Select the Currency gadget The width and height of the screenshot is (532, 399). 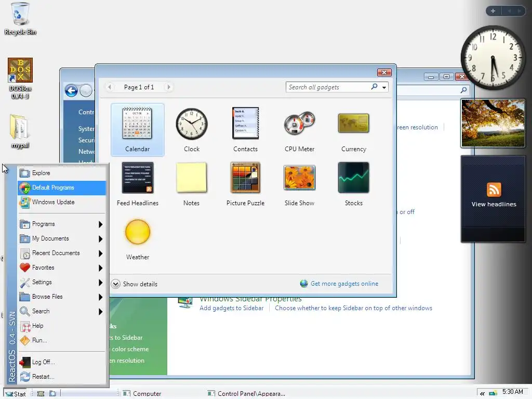tap(353, 129)
